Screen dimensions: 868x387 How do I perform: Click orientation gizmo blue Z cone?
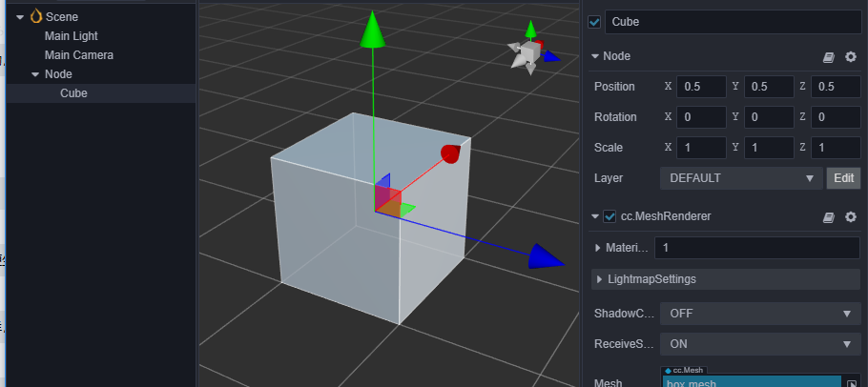click(550, 56)
